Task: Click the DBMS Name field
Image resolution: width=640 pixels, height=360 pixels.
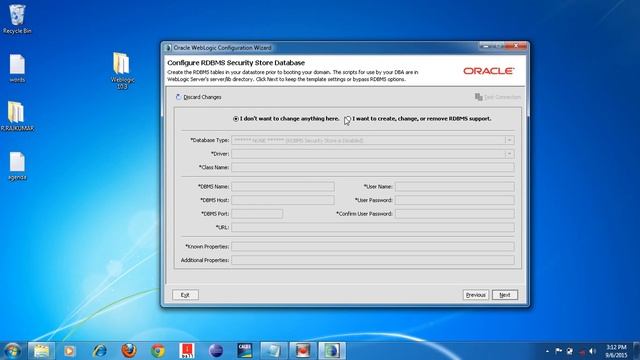Action: (x=282, y=187)
